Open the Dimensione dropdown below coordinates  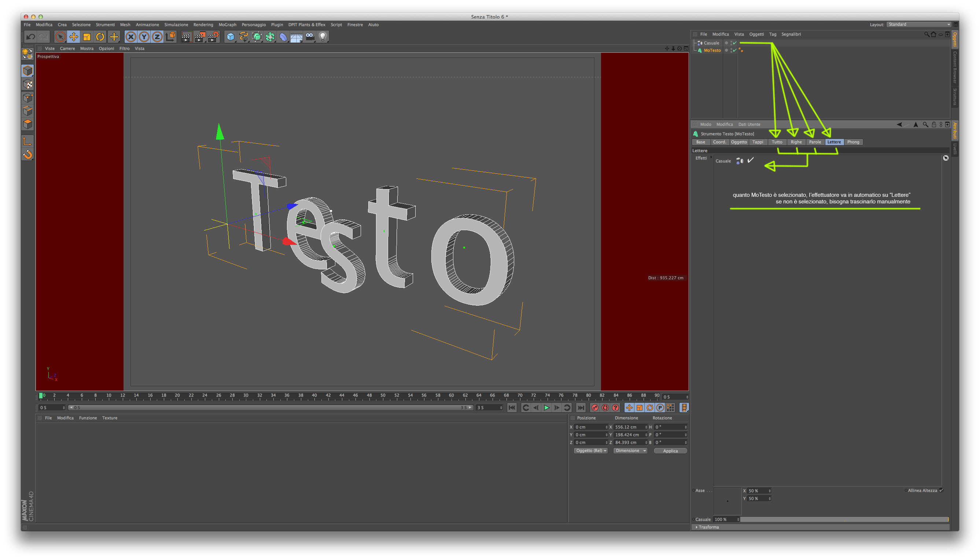pos(630,451)
